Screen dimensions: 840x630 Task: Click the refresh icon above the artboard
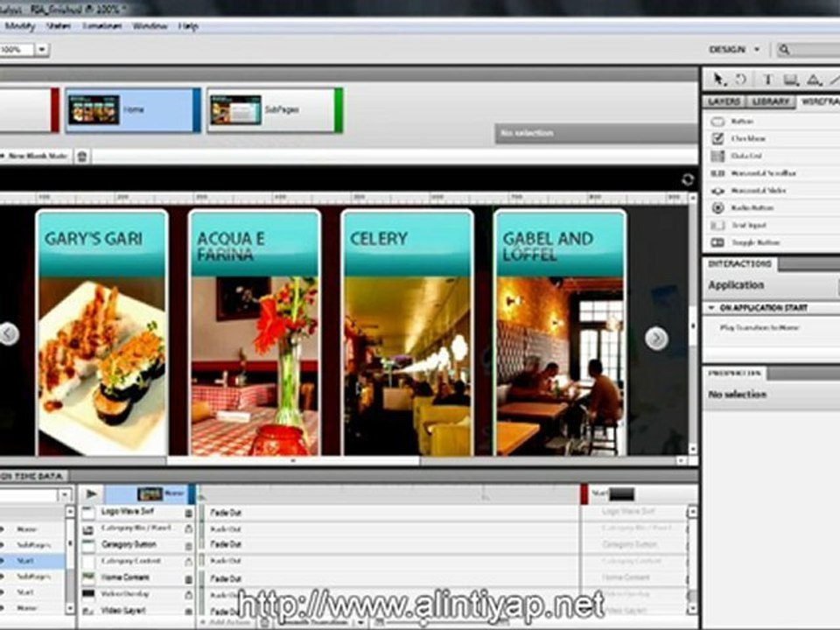tap(688, 179)
